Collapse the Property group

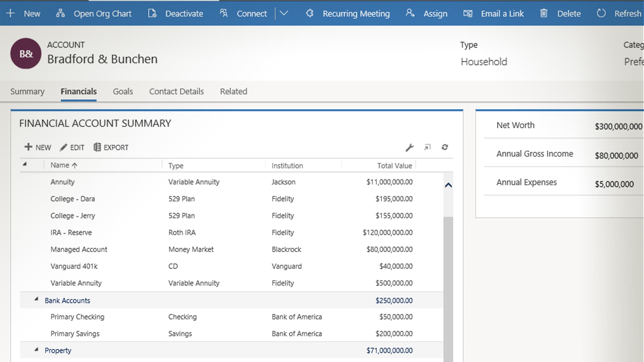tap(36, 350)
